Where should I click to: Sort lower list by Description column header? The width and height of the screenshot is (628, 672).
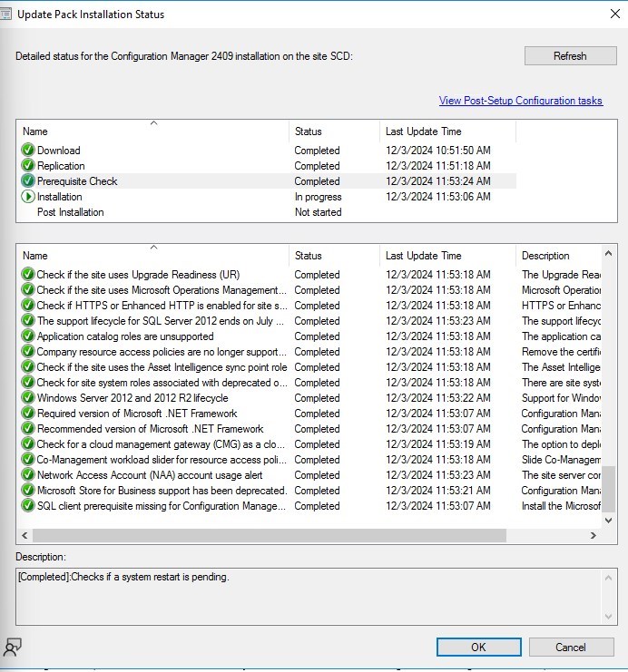pyautogui.click(x=558, y=256)
